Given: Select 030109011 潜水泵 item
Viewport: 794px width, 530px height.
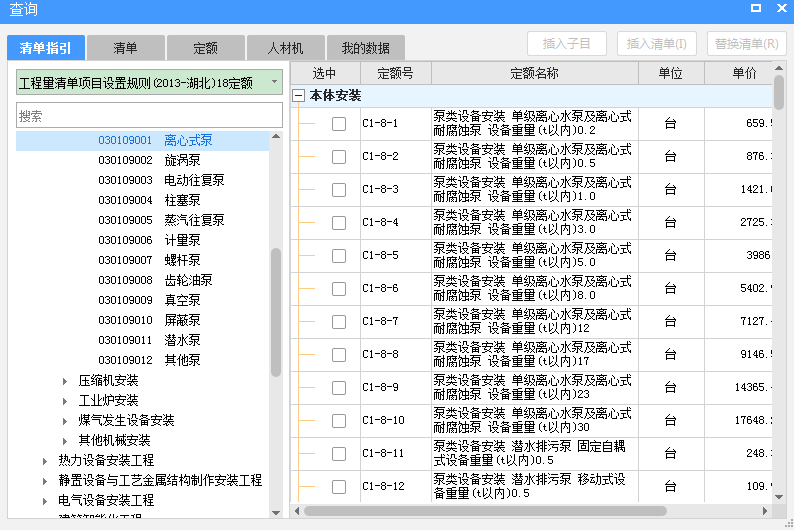Looking at the screenshot, I should (x=149, y=340).
